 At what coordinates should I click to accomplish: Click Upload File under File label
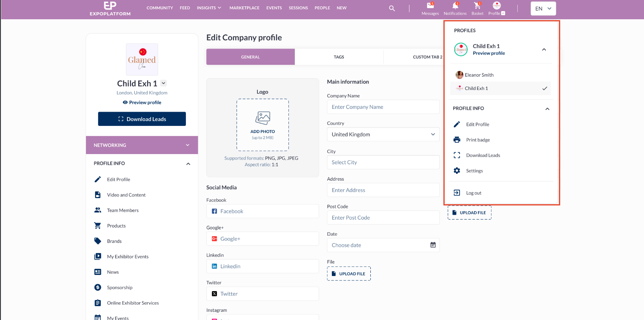(349, 274)
